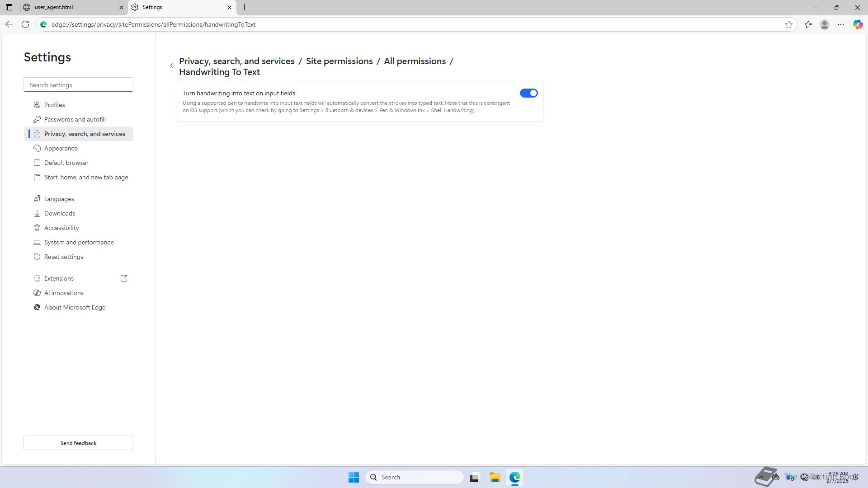868x488 pixels.
Task: Click the Copilot icon in toolbar
Action: coord(857,24)
